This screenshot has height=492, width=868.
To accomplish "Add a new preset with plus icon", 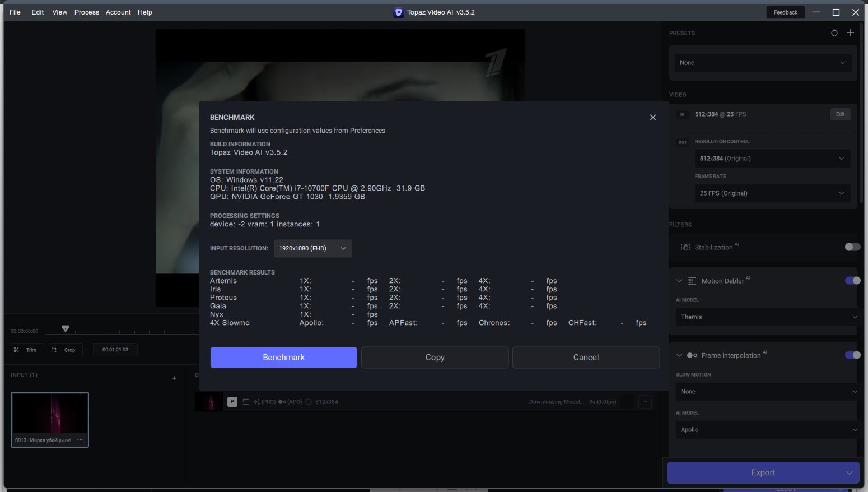I will (851, 33).
